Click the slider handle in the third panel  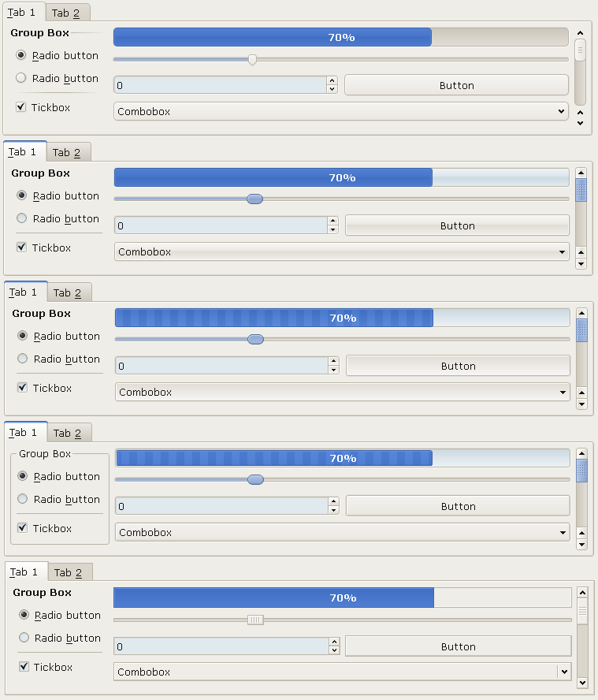256,339
